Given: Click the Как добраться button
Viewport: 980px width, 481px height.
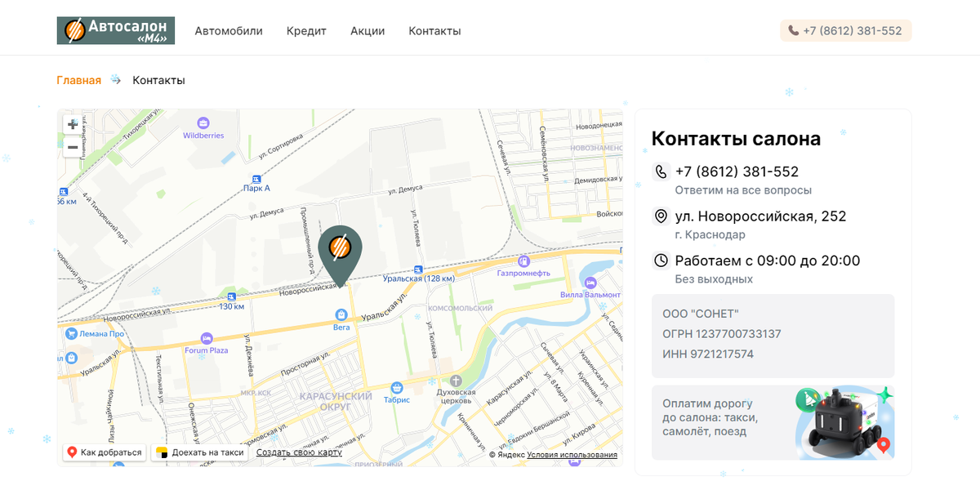Looking at the screenshot, I should coord(105,452).
